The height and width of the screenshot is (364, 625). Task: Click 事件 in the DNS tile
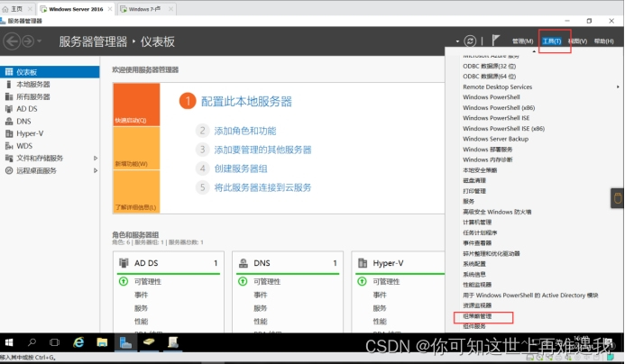(261, 296)
